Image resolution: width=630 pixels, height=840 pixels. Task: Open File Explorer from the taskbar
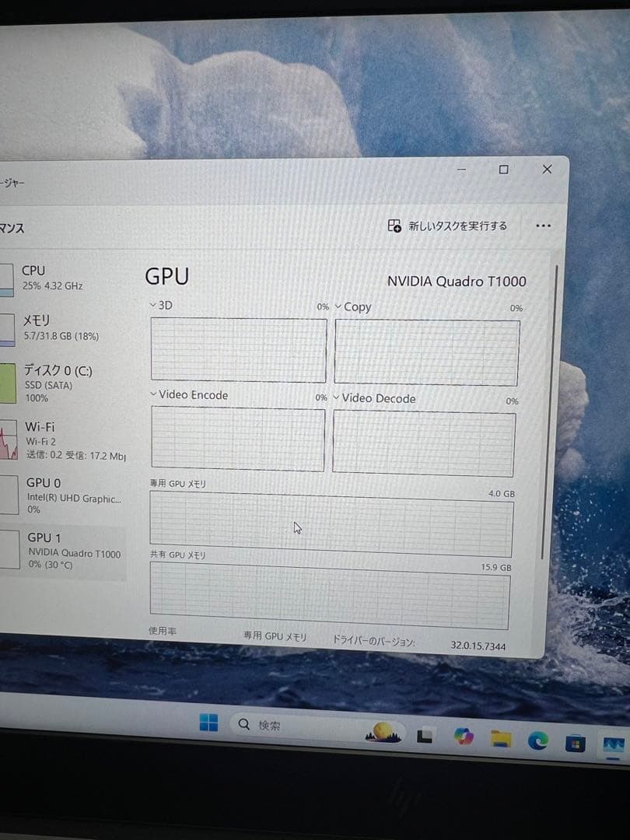500,739
